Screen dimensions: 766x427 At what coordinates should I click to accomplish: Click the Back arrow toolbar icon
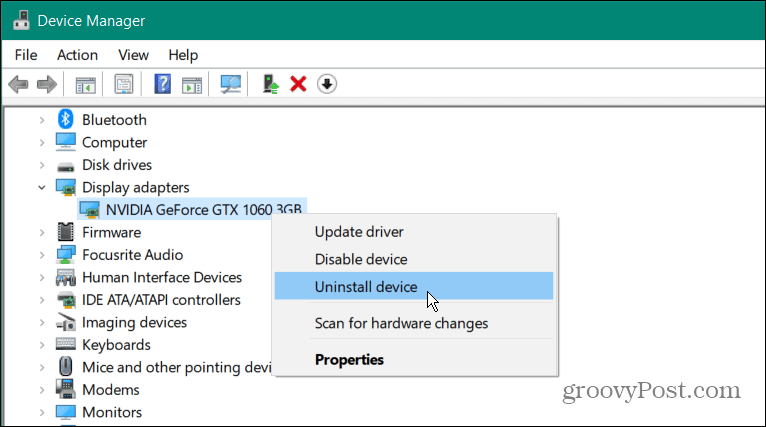(19, 84)
